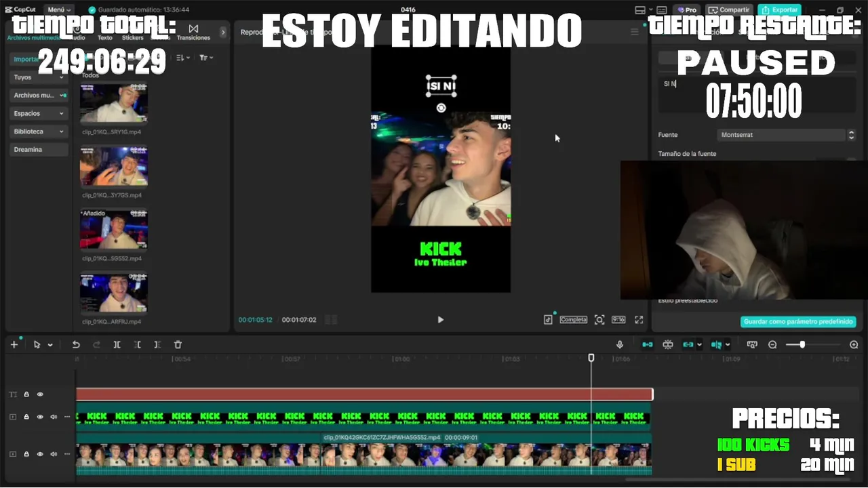Click the Completa quality button in the player
Screen dimensions: 868x488
[573, 319]
